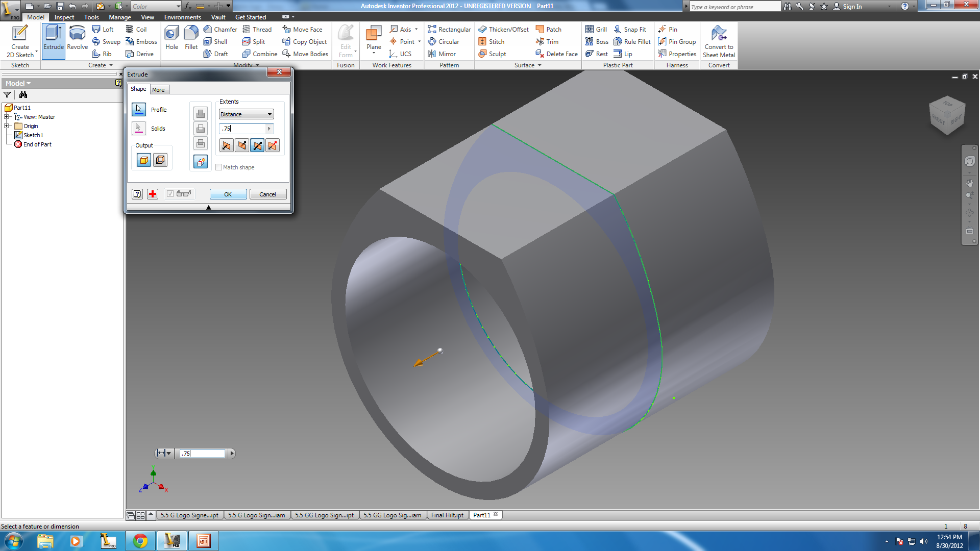980x551 pixels.
Task: Switch to the Environments tab
Action: coord(182,17)
